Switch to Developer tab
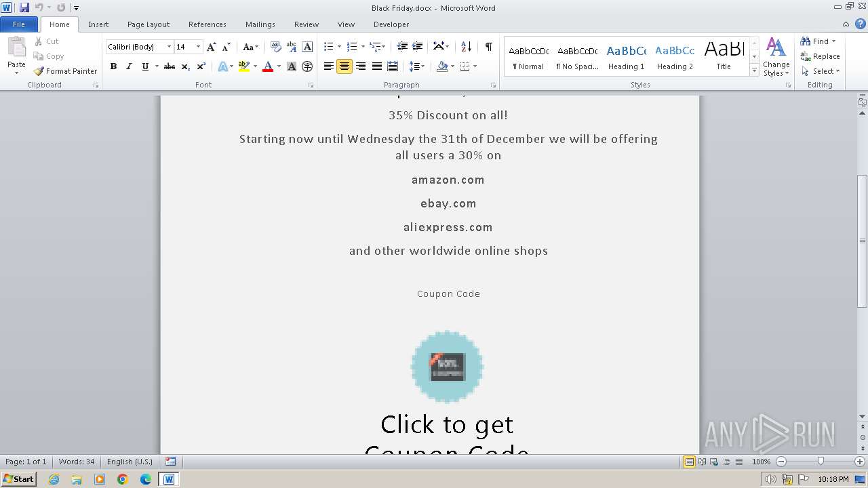The width and height of the screenshot is (868, 488). [391, 24]
